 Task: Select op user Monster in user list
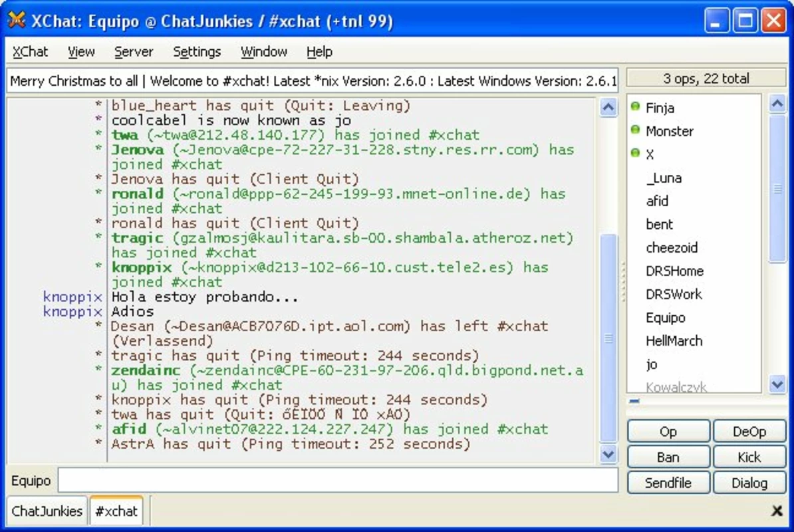point(694,131)
